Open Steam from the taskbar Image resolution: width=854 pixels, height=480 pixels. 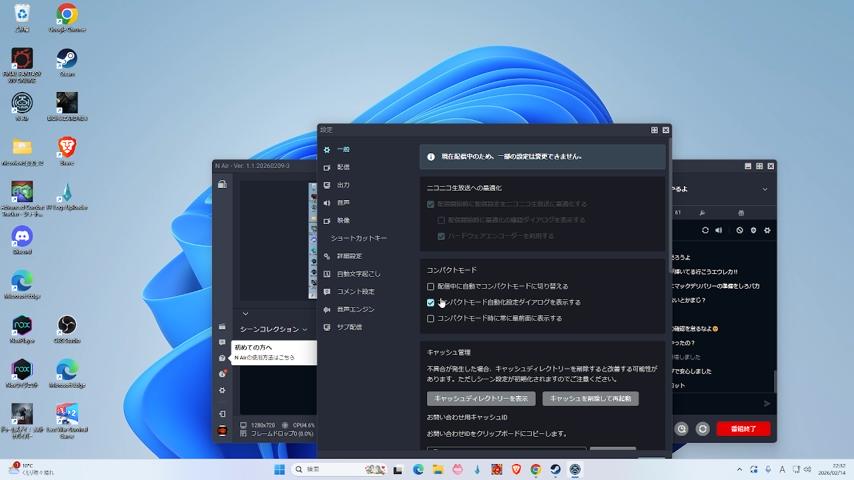(555, 470)
